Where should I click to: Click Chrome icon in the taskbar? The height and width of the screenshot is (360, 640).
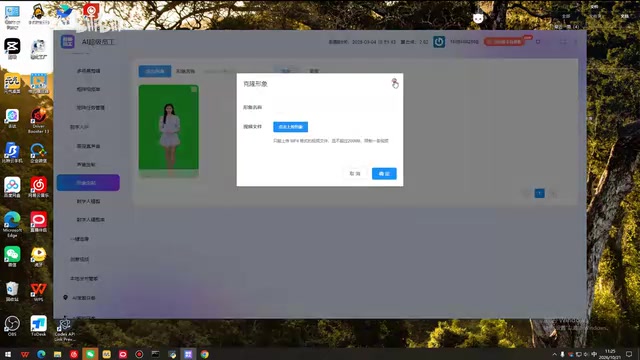[204, 354]
